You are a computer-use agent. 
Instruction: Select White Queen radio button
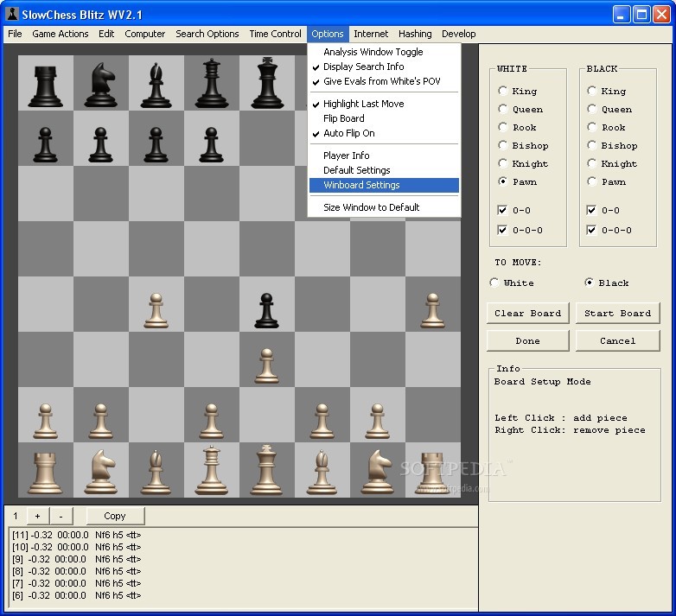503,109
